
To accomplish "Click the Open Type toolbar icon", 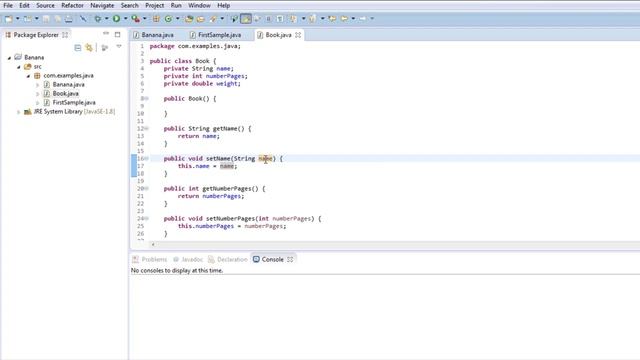I will [189, 19].
